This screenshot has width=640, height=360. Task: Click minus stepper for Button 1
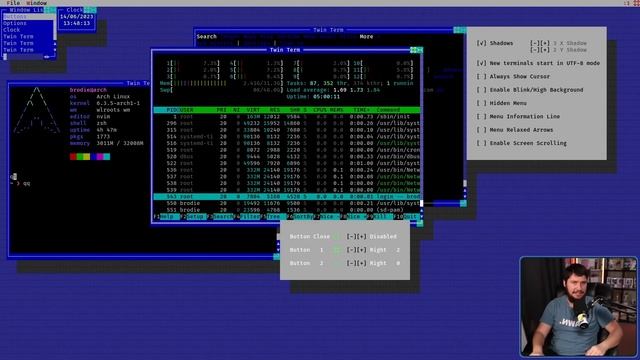(x=351, y=250)
